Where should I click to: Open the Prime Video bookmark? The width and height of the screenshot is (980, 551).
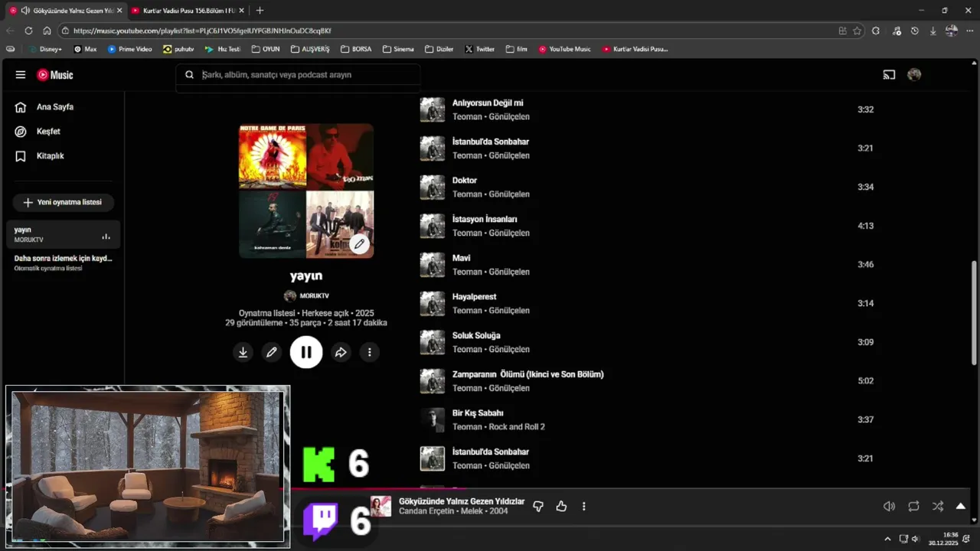click(x=130, y=49)
